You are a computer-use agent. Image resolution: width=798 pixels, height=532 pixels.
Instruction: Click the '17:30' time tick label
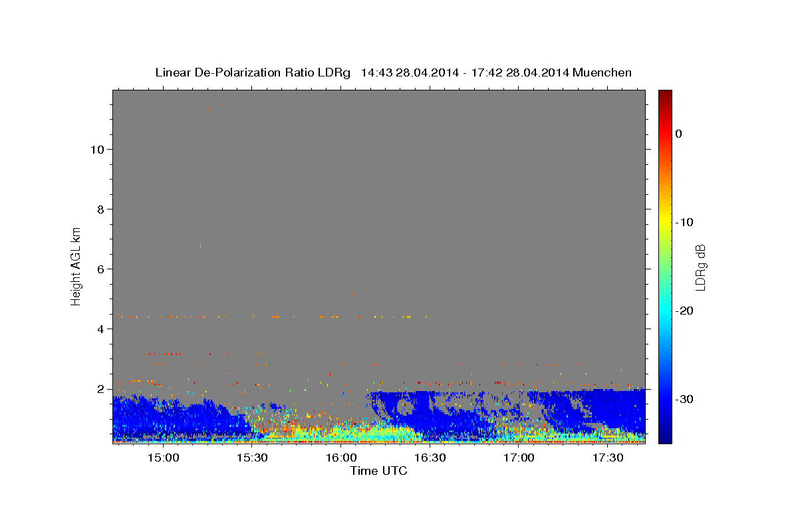[x=607, y=458]
